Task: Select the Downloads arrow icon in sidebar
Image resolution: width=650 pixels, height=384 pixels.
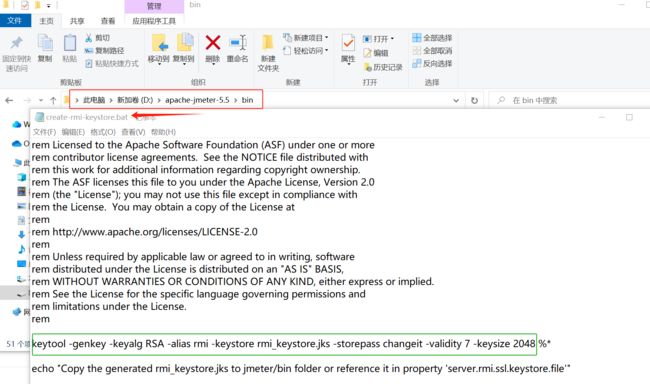Action: coord(22,235)
